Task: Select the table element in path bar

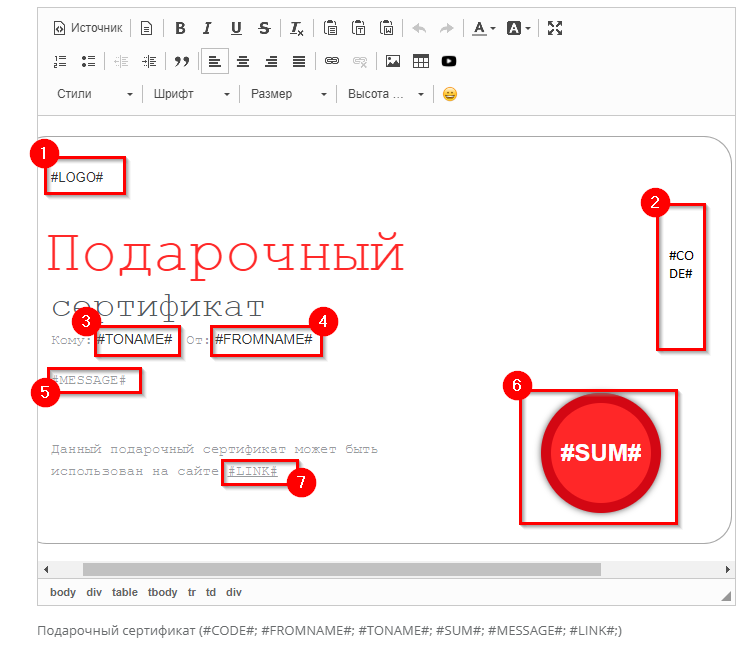Action: [125, 592]
